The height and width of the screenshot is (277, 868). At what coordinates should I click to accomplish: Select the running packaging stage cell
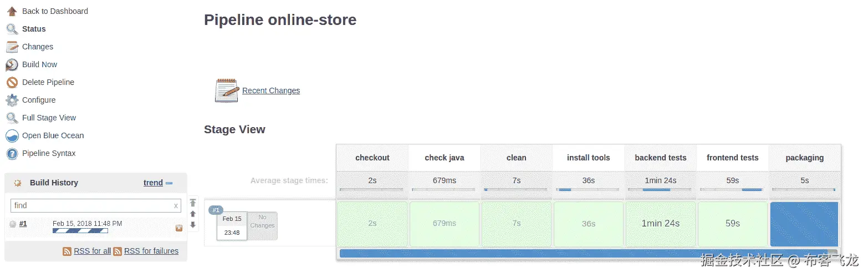click(804, 224)
